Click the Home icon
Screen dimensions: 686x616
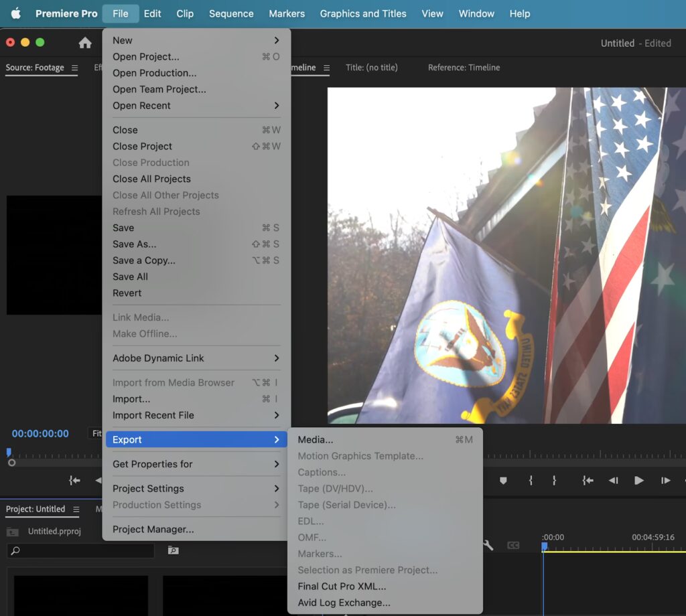[x=85, y=43]
